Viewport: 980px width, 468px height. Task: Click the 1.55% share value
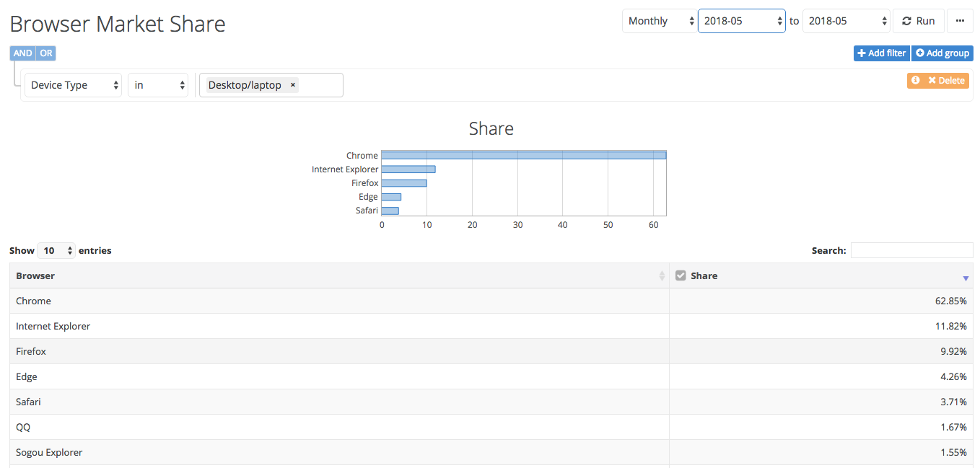[953, 453]
